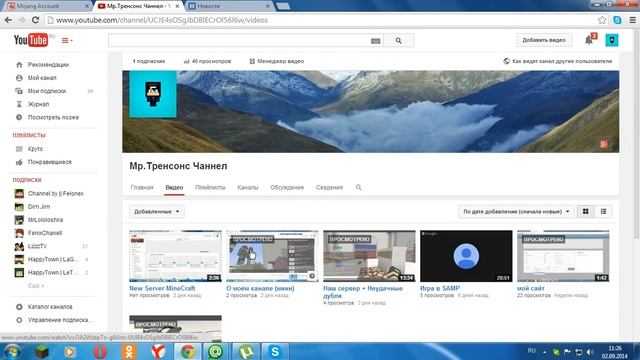
Task: Click the Добавить видео button
Action: (x=544, y=40)
